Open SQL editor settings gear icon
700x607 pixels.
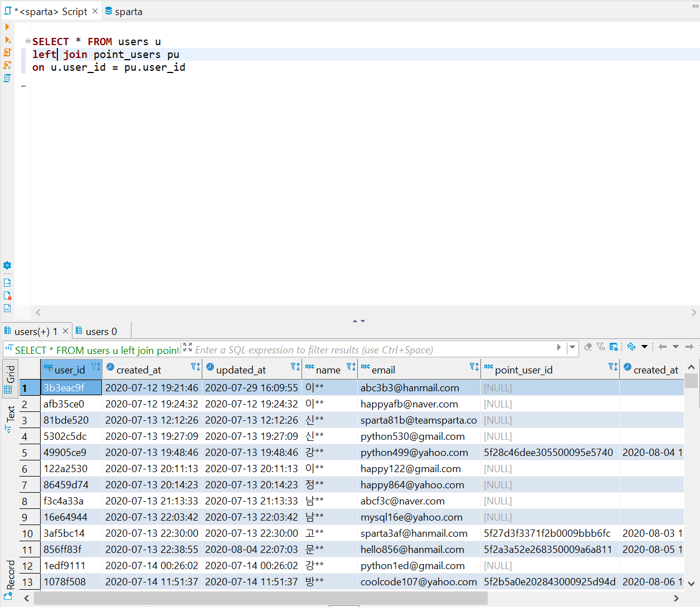(7, 266)
